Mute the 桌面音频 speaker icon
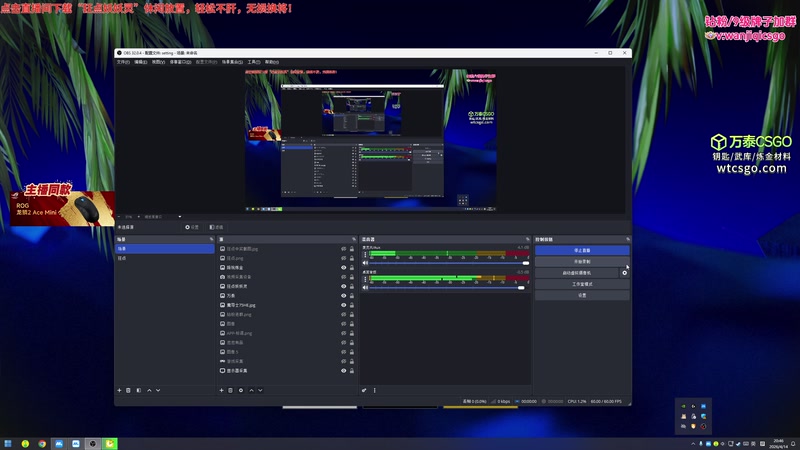The width and height of the screenshot is (800, 450). pyautogui.click(x=365, y=288)
